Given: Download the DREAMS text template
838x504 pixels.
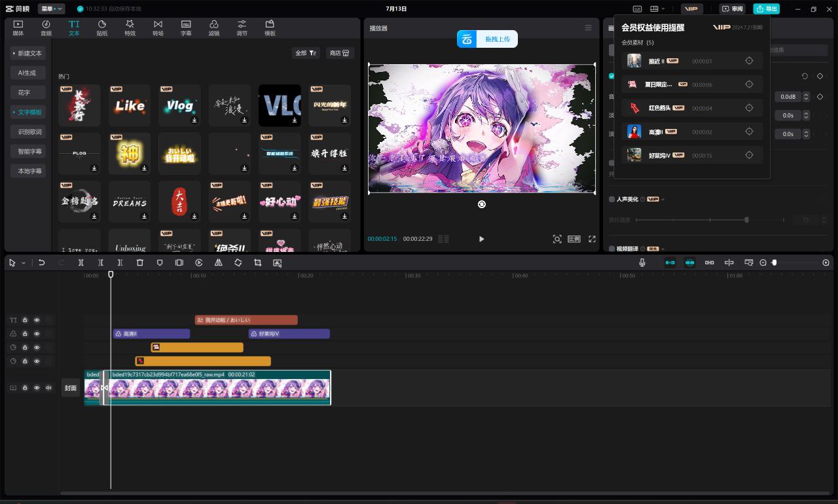Looking at the screenshot, I should pos(144,217).
